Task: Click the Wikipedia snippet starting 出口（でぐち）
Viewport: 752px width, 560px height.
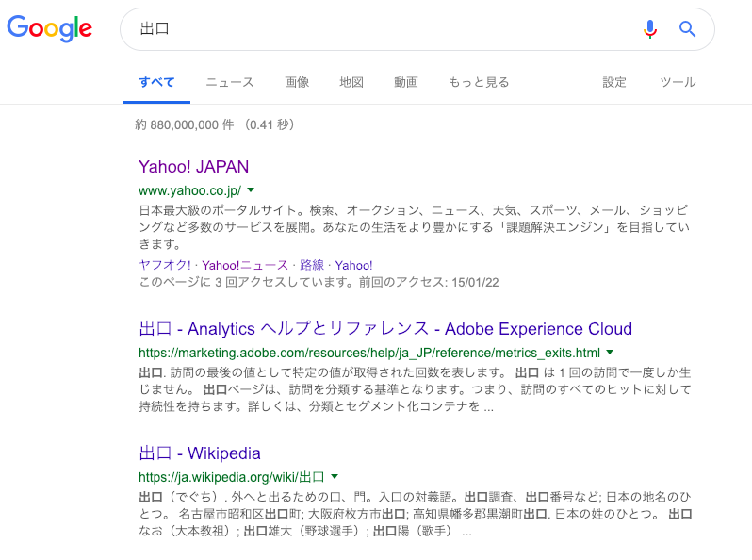Action: point(416,514)
